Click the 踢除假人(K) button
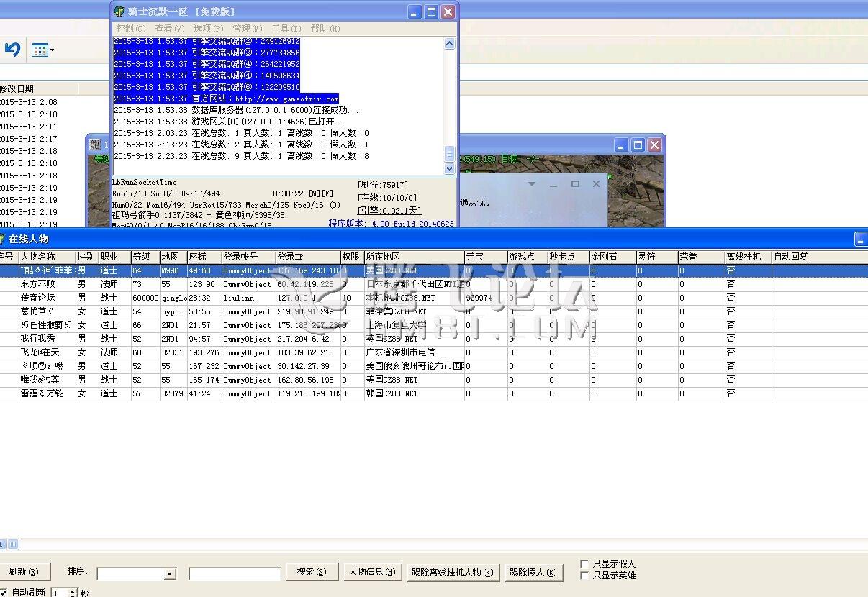The image size is (868, 597). point(532,573)
